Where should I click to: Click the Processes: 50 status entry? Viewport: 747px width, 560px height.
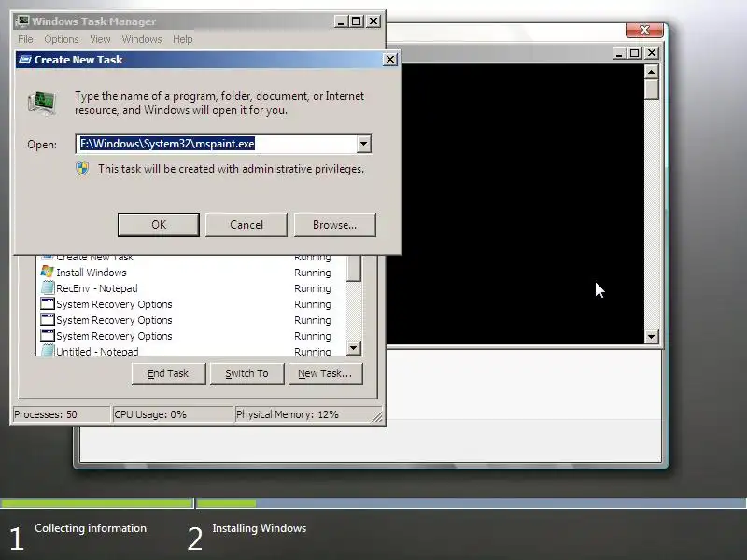[61, 414]
